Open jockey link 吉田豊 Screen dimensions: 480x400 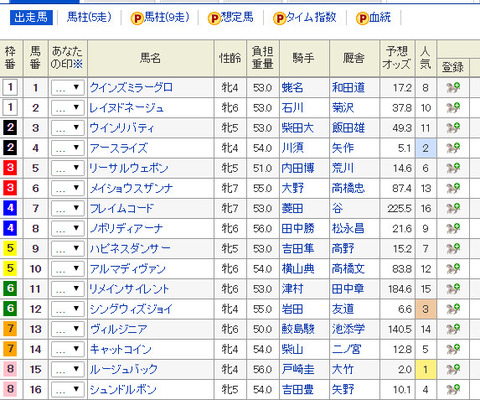pos(298,389)
